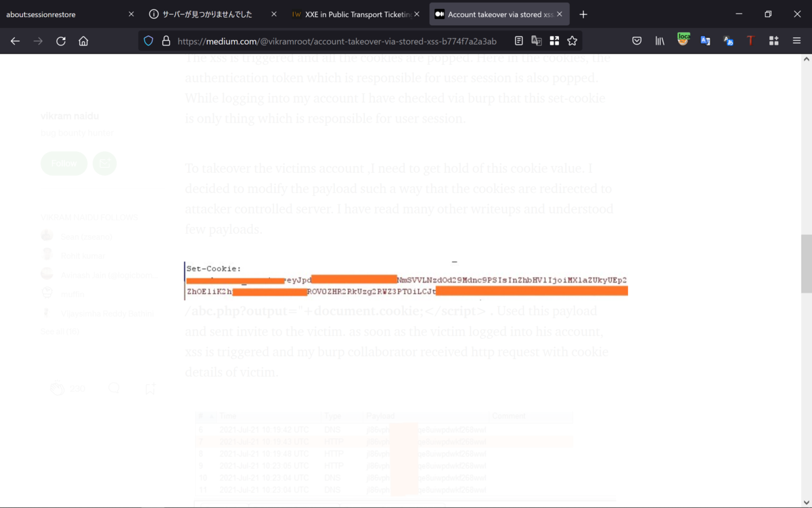Close the XXE in Public Transport tab
Image resolution: width=812 pixels, height=508 pixels.
pos(416,14)
